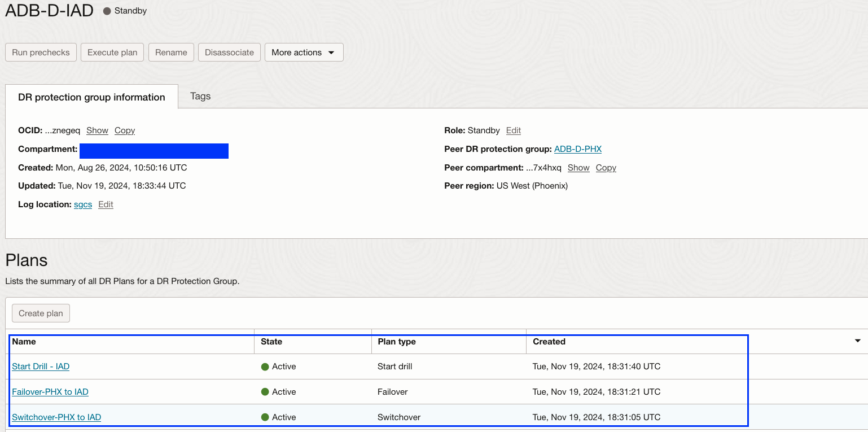Edit the log location
The width and height of the screenshot is (868, 432).
point(106,204)
